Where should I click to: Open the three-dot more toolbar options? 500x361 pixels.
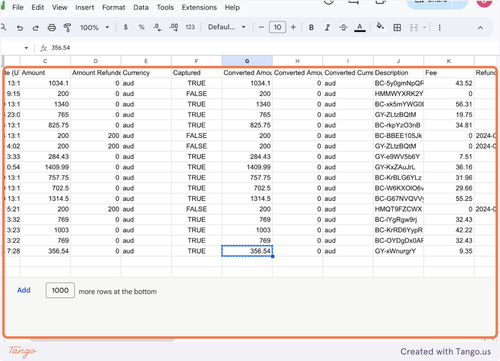pyautogui.click(x=439, y=28)
